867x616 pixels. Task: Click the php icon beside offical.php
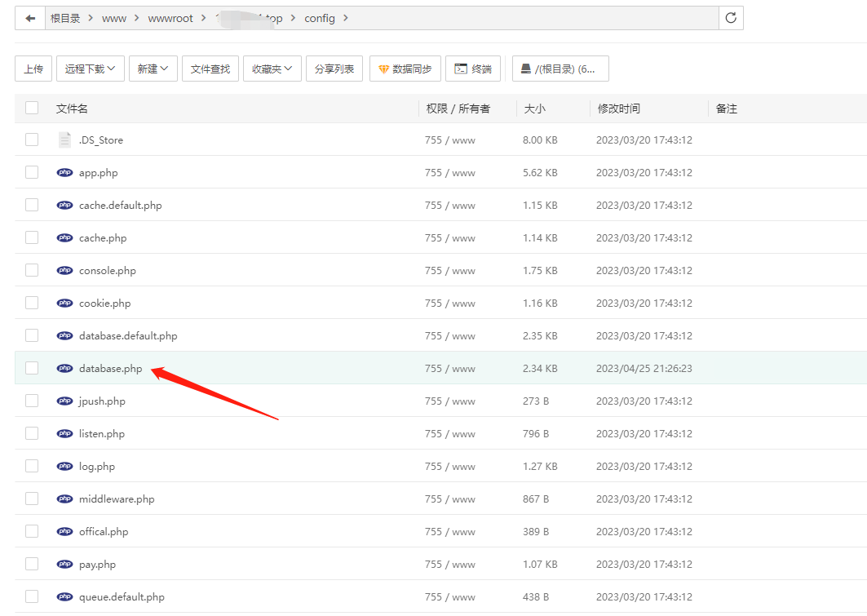pos(64,531)
